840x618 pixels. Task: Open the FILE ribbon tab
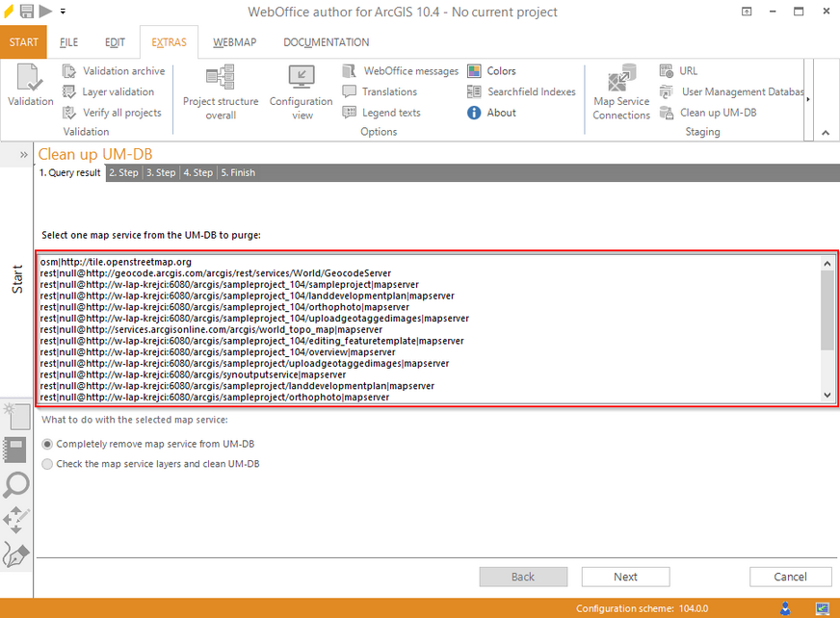pos(68,42)
